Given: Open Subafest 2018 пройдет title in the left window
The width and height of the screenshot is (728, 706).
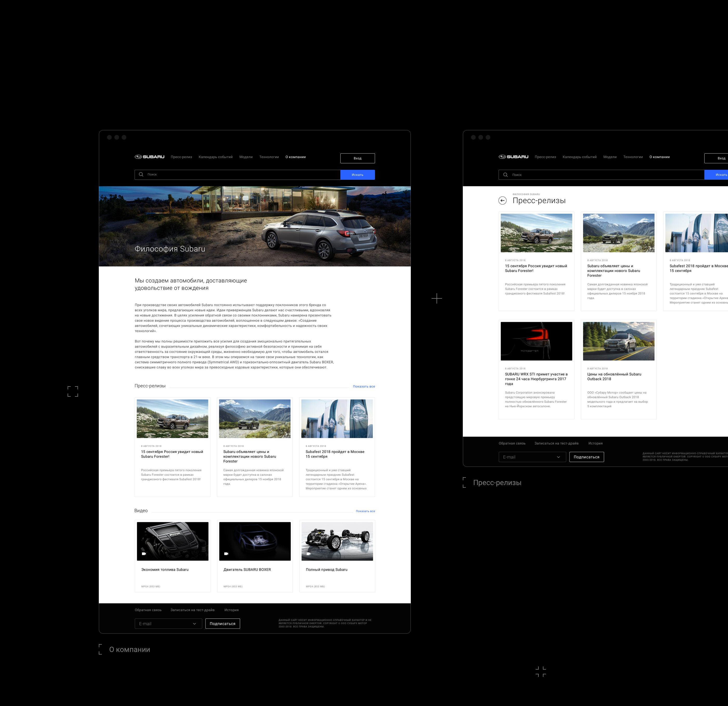Looking at the screenshot, I should 335,454.
